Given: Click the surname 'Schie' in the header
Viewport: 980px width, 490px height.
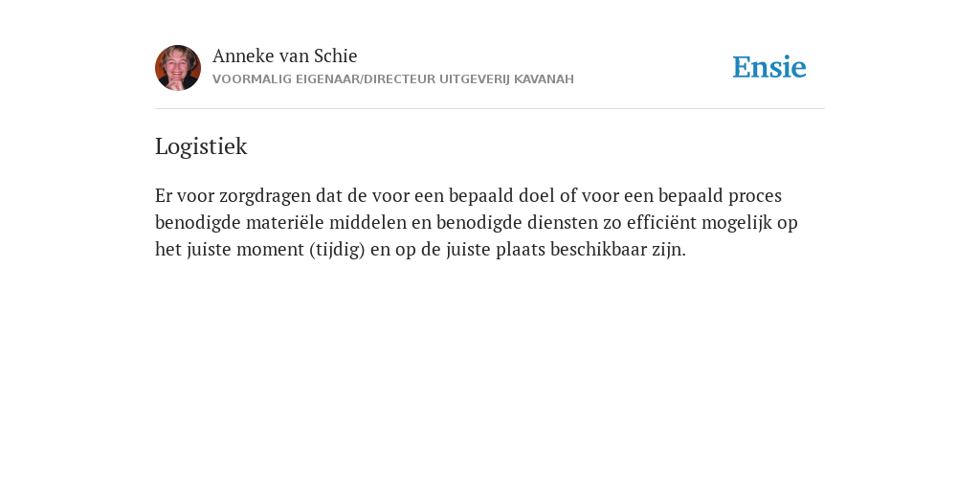Looking at the screenshot, I should coord(336,56).
